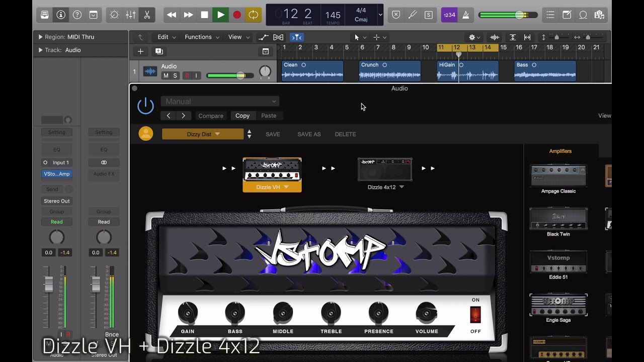Click DELETE preset button

pyautogui.click(x=345, y=134)
